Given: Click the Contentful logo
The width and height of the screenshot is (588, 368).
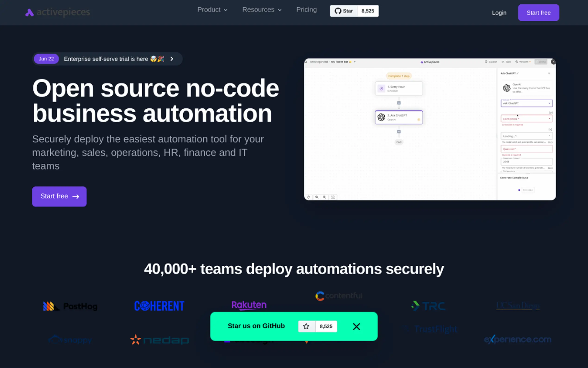Looking at the screenshot, I should [339, 296].
